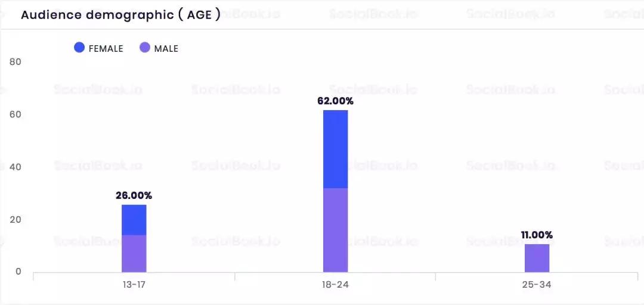Image resolution: width=644 pixels, height=305 pixels.
Task: Toggle the FEMALE series blue legend dot
Action: pyautogui.click(x=79, y=48)
